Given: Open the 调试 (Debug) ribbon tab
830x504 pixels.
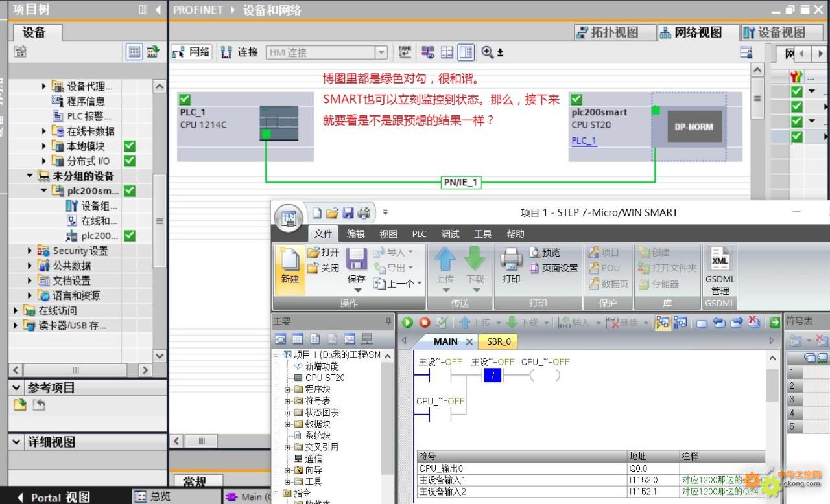Looking at the screenshot, I should 451,234.
